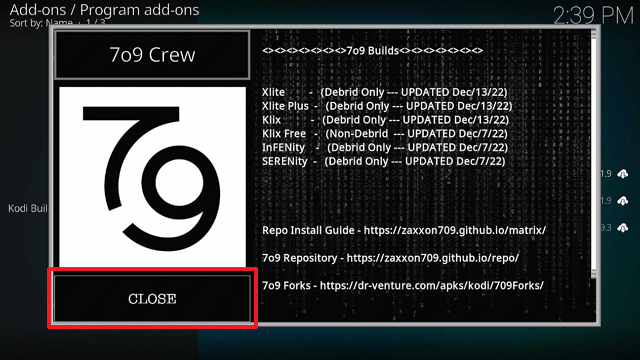Click the Xlite build line

tap(384, 92)
